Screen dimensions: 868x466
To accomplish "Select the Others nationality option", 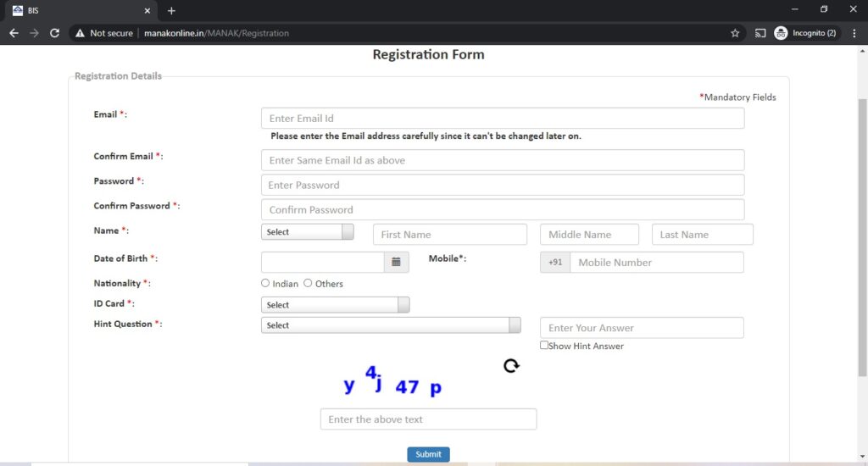I will [308, 283].
